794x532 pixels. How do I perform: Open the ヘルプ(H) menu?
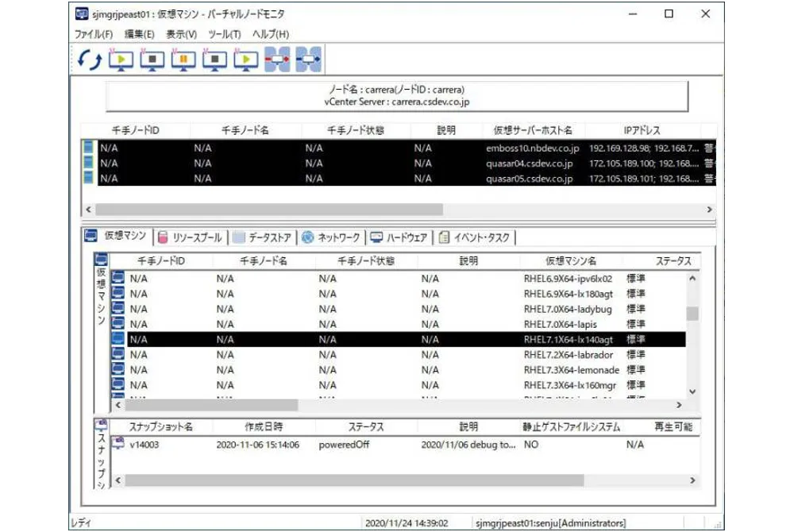271,34
